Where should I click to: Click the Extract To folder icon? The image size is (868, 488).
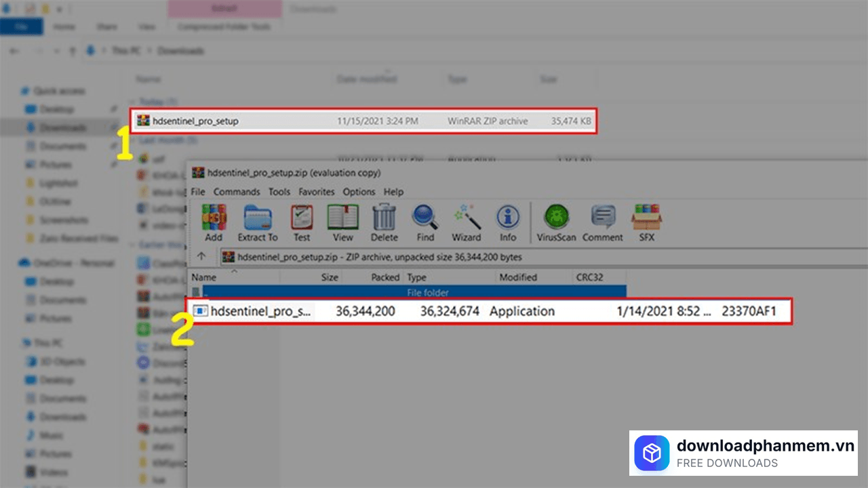(x=258, y=218)
